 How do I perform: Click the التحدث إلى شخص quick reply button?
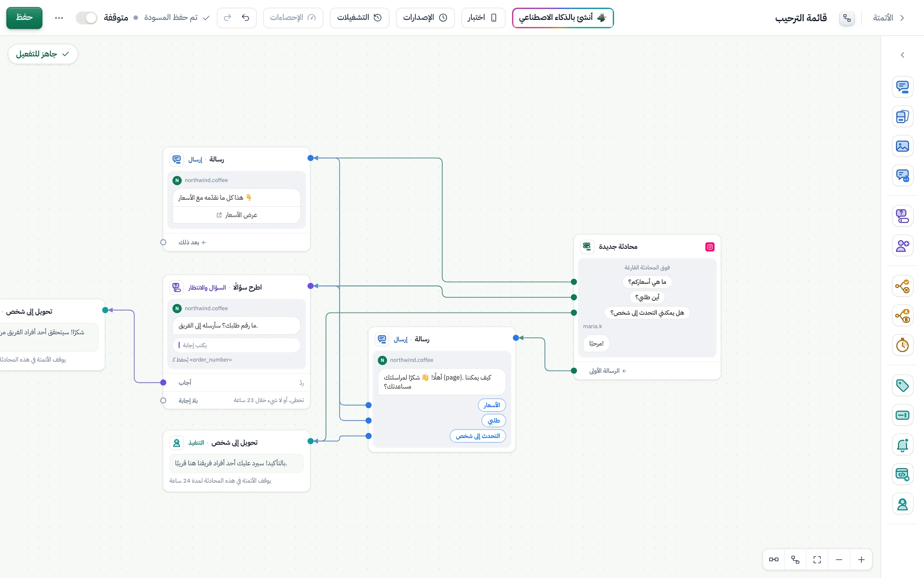[x=478, y=436]
